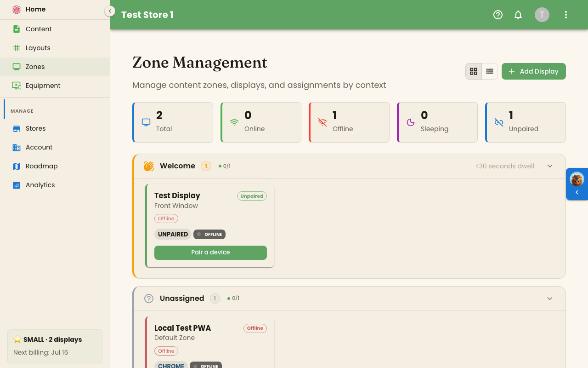The height and width of the screenshot is (368, 588).
Task: Open Roadmap menu item
Action: [55, 166]
